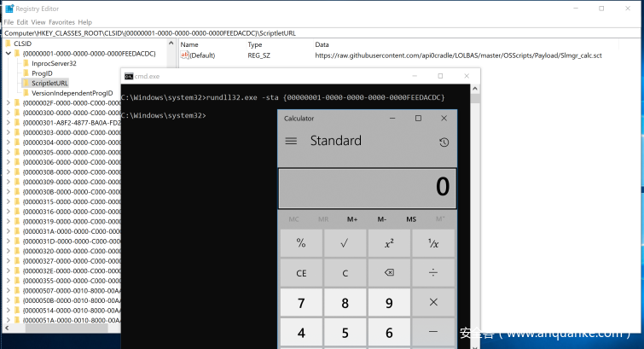The height and width of the screenshot is (349, 644).
Task: Click the 5 key in Calculator
Action: [345, 332]
